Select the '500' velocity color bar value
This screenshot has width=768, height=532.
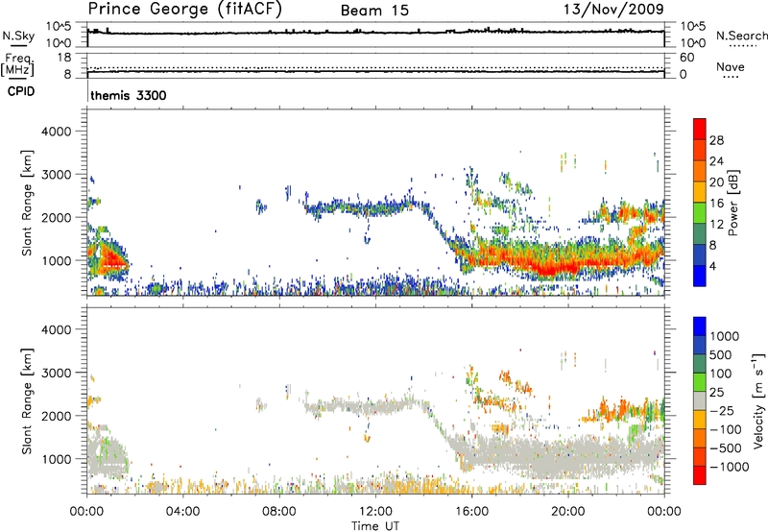[720, 355]
